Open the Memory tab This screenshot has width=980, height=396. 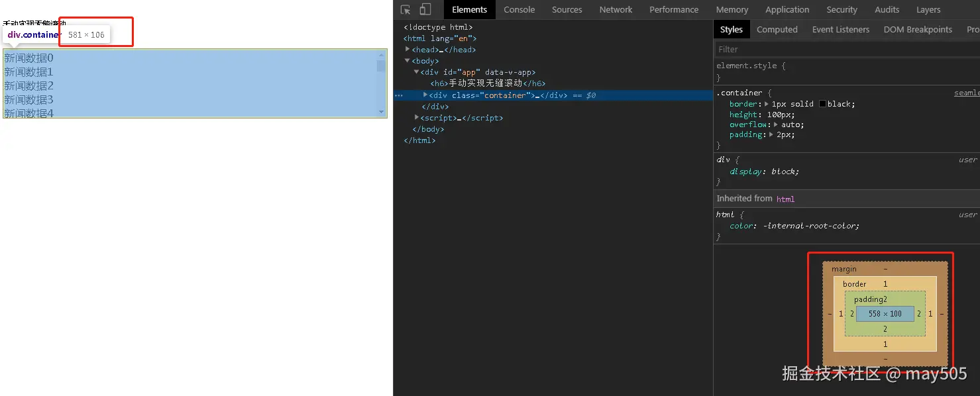click(732, 9)
